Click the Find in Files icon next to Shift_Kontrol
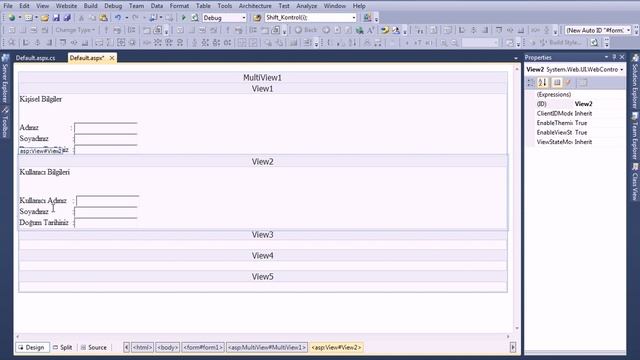Screen dimensions: 640x360 [257, 18]
